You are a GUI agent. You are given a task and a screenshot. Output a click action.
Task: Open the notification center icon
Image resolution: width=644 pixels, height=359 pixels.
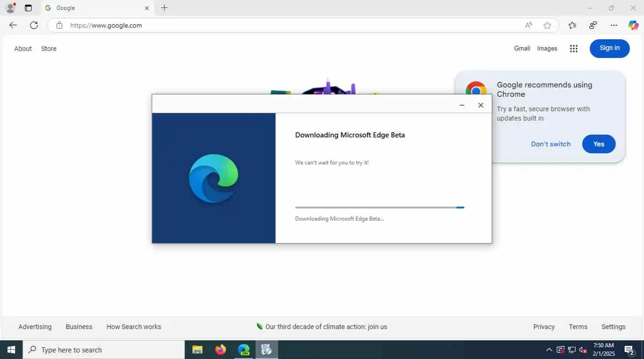pyautogui.click(x=629, y=350)
